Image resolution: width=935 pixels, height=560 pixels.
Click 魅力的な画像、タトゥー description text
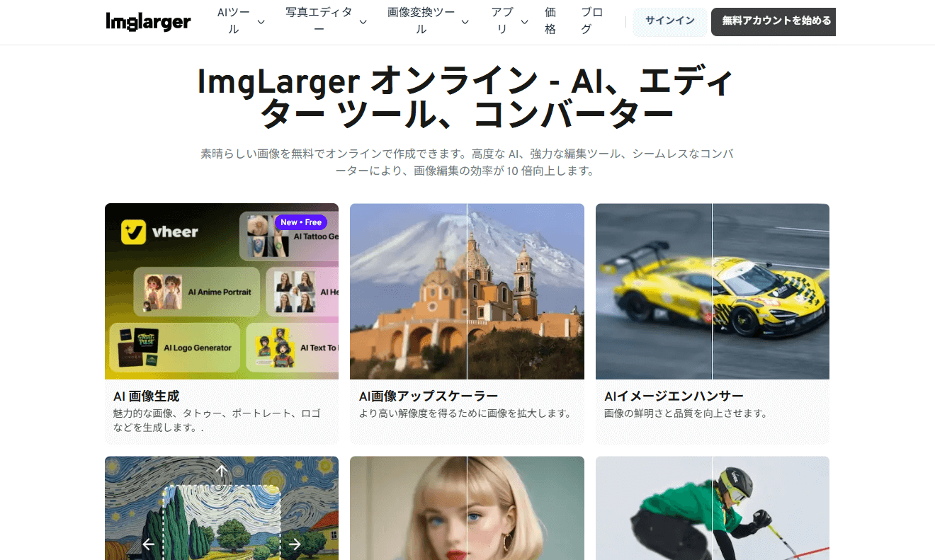(217, 421)
